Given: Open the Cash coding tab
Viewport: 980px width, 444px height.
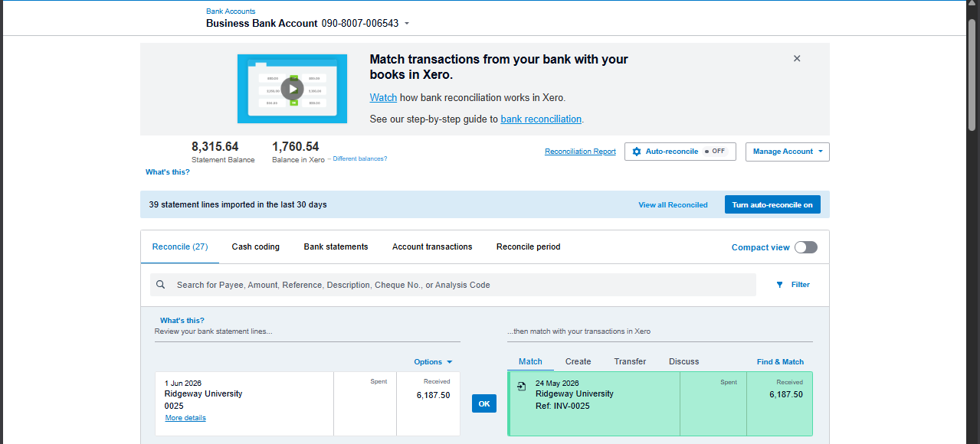Looking at the screenshot, I should click(x=256, y=246).
